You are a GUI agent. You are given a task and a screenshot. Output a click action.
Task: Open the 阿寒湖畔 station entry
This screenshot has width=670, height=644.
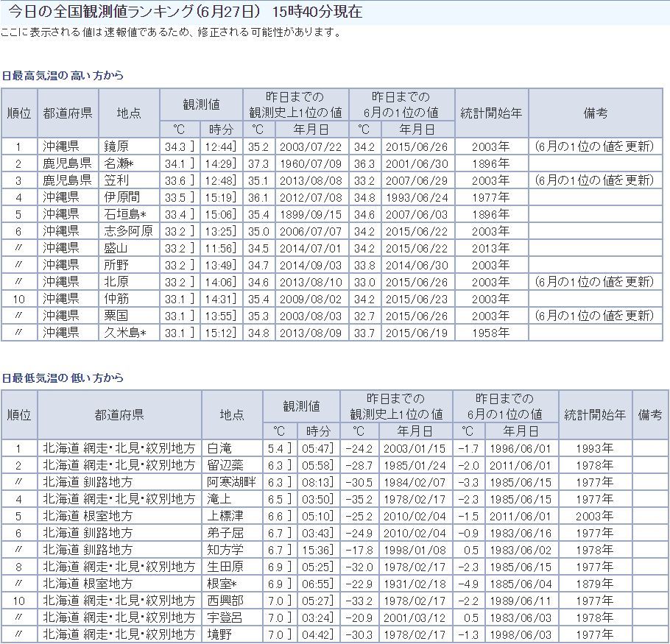(x=230, y=482)
